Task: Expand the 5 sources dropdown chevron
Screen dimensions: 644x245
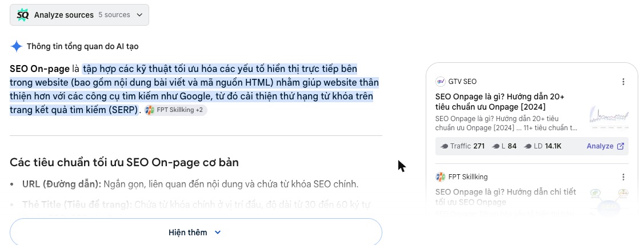Action: 139,15
